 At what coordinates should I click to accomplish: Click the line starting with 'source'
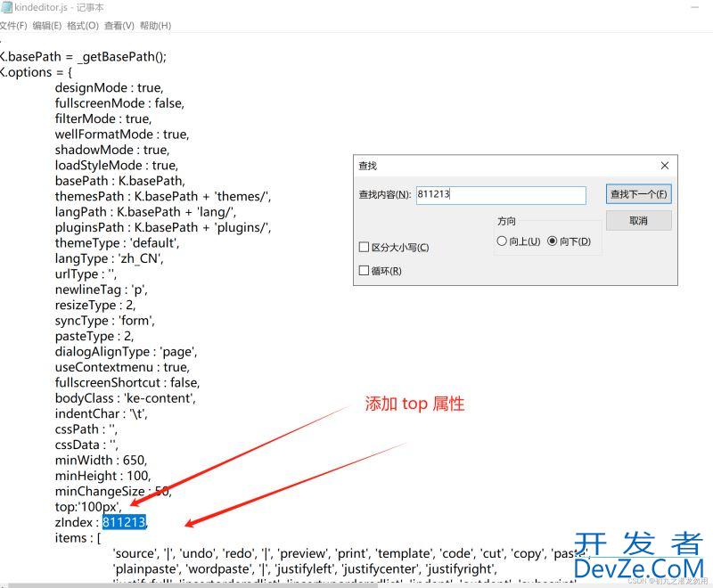351,553
